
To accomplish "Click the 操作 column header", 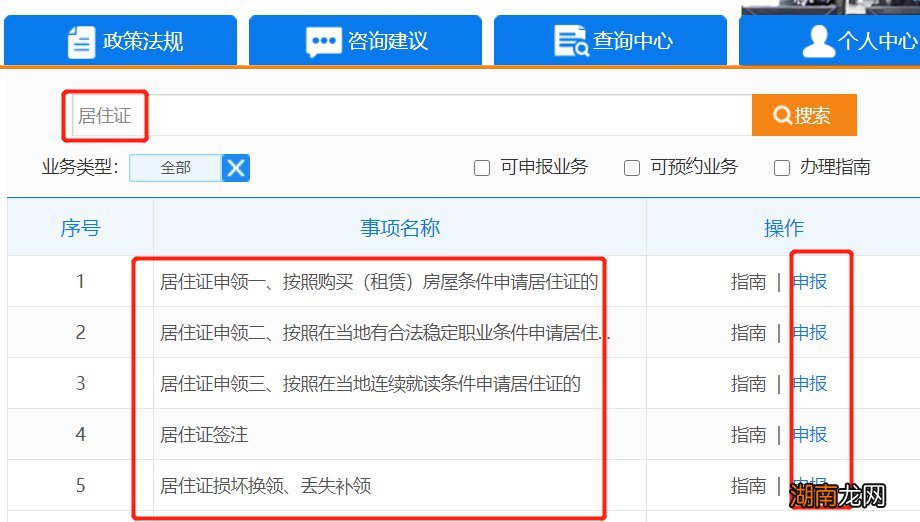I will coord(784,228).
